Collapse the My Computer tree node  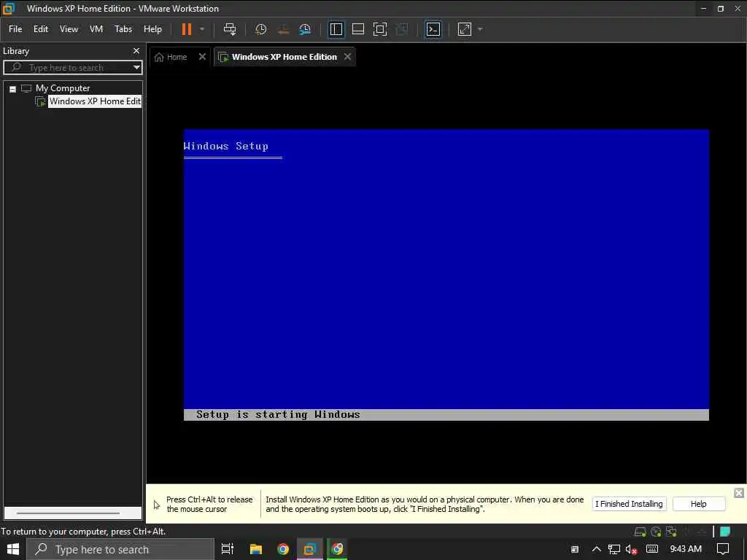(13, 89)
